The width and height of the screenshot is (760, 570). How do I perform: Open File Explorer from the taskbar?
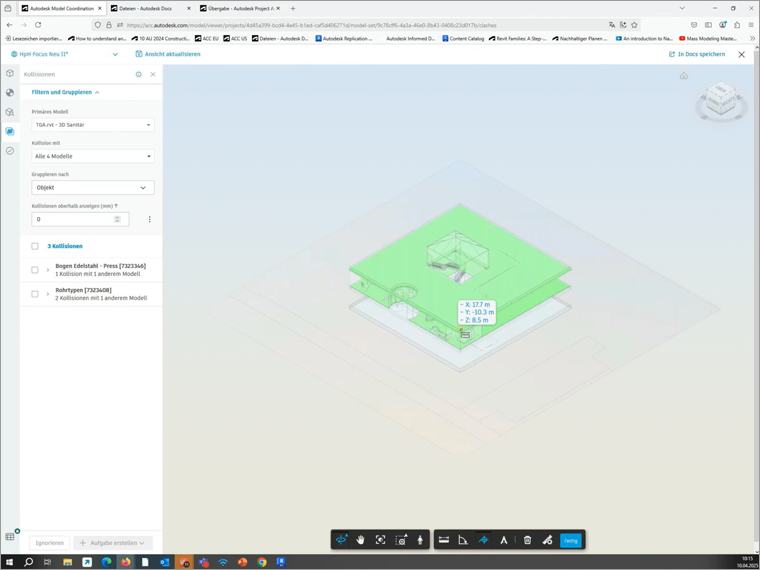[x=67, y=562]
